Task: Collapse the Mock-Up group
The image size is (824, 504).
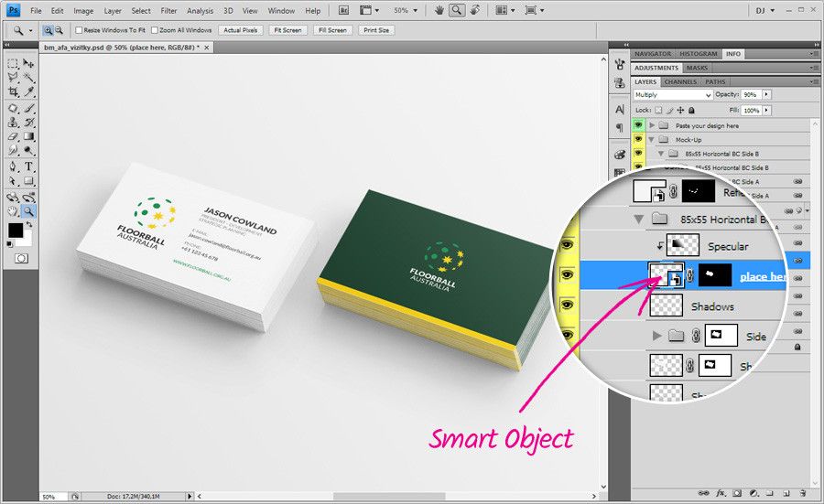Action: [652, 140]
